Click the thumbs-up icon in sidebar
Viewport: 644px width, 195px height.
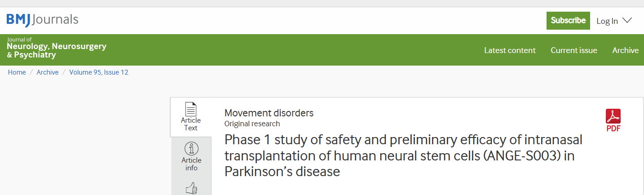coord(191,189)
